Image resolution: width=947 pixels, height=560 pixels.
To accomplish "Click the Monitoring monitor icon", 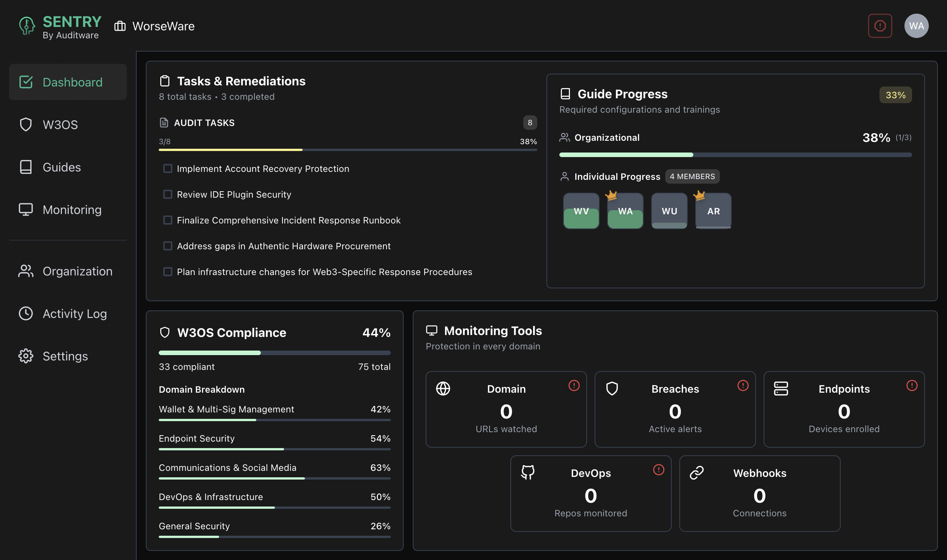I will coord(26,209).
